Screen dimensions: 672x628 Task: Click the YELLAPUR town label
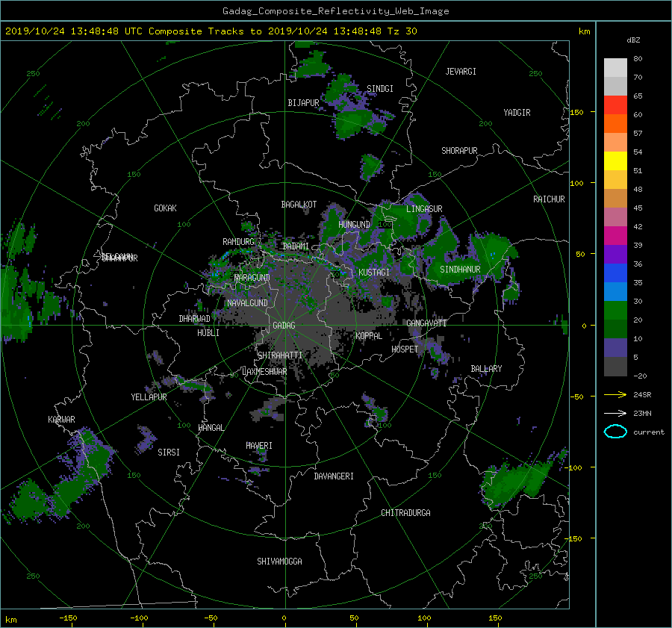click(149, 397)
